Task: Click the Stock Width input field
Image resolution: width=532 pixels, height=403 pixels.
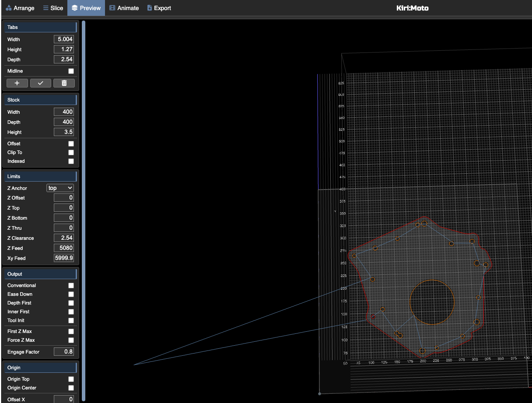Action: tap(63, 112)
